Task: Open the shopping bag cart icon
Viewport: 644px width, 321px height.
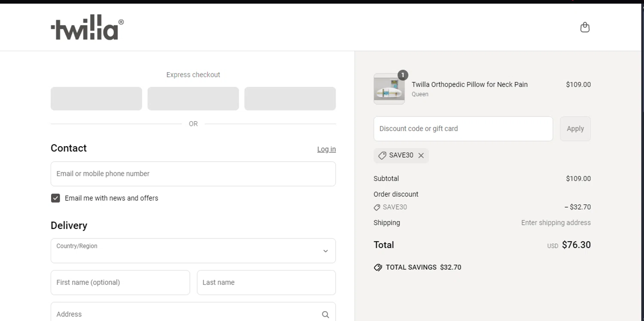Action: 585,28
